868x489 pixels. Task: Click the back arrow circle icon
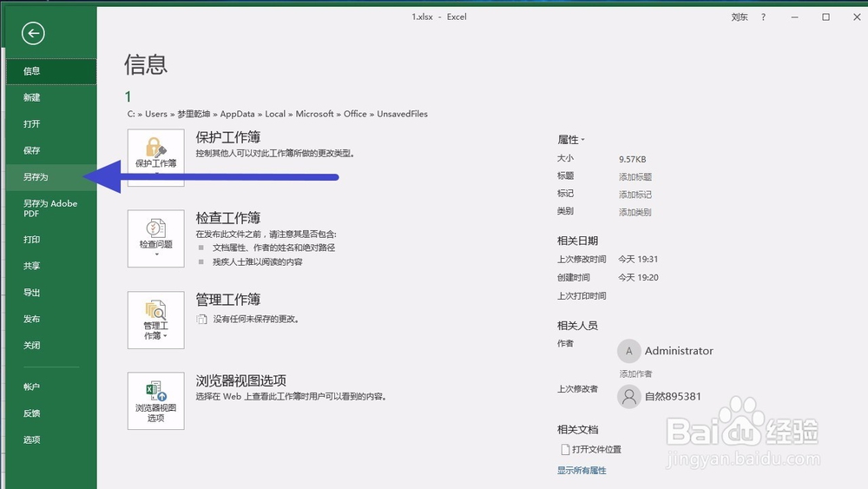tap(33, 33)
